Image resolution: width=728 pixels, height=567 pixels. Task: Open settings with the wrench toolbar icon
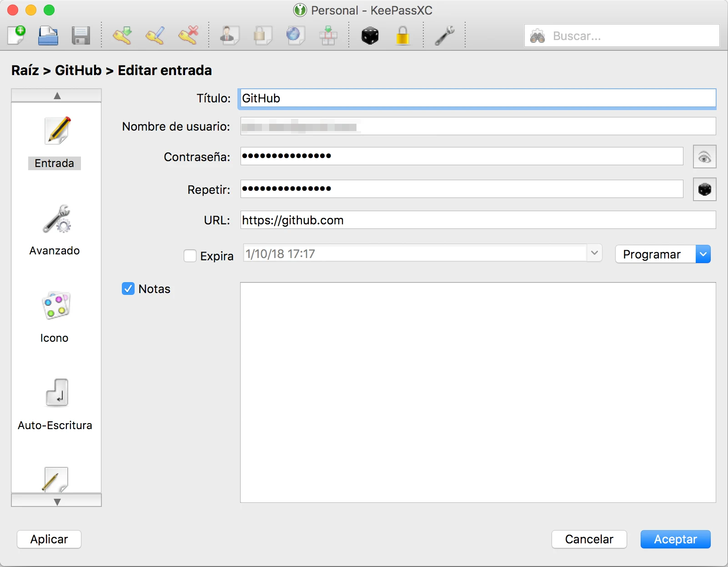[444, 35]
